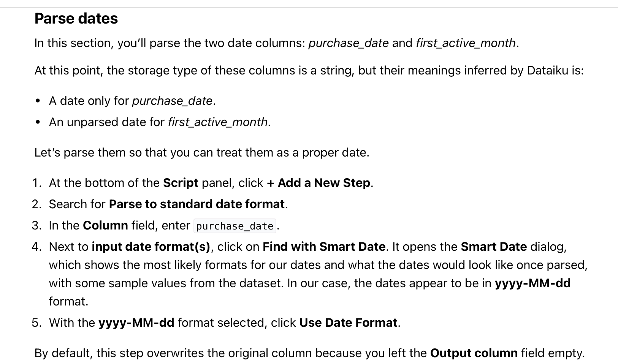Image resolution: width=618 pixels, height=364 pixels.
Task: Click bold "yyyy-MM-dd" at end of step 4
Action: click(x=532, y=283)
